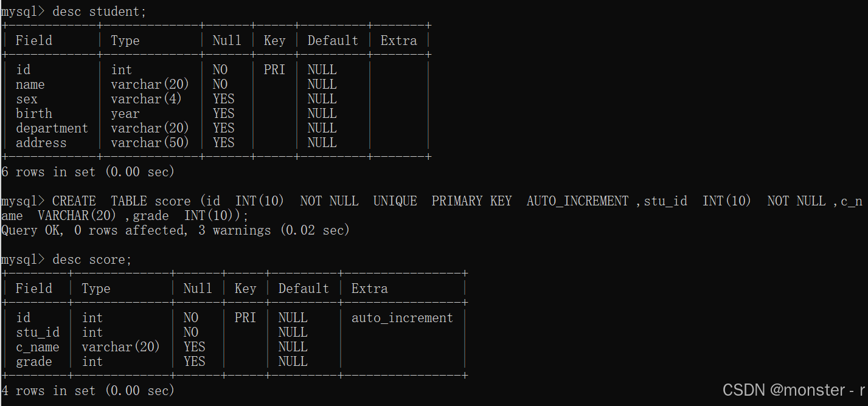Click 'PRI' key value in student table
This screenshot has height=406, width=868.
274,70
